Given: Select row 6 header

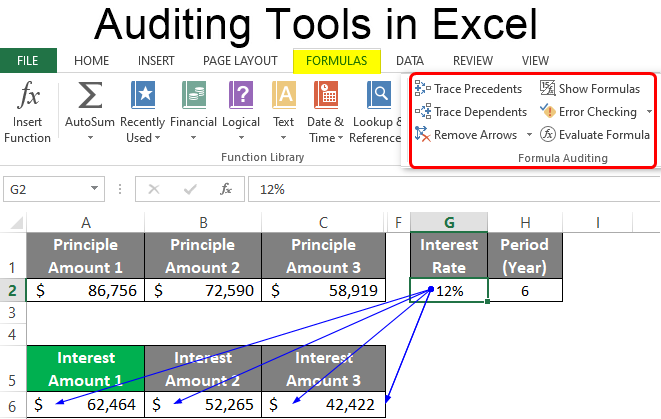Looking at the screenshot, I should pyautogui.click(x=12, y=406).
